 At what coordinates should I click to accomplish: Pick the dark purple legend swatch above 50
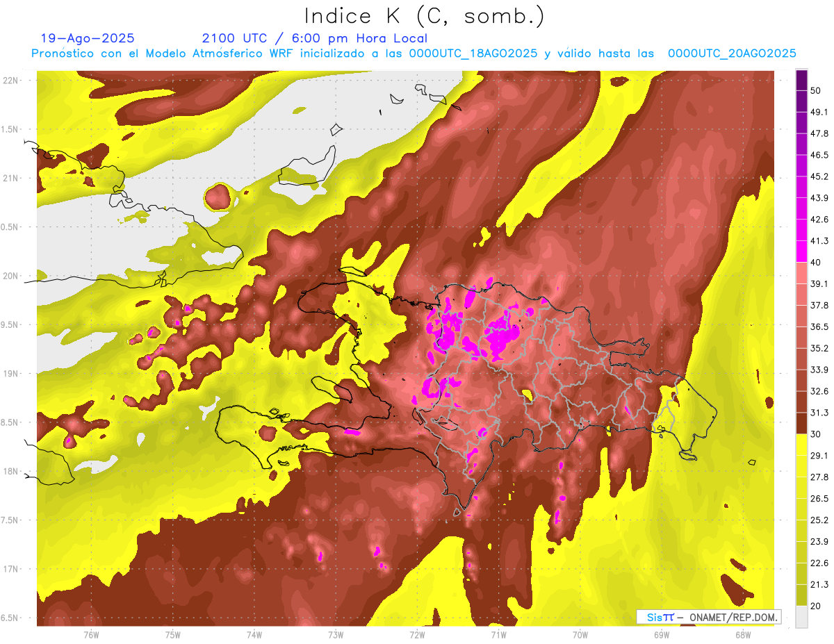[801, 80]
